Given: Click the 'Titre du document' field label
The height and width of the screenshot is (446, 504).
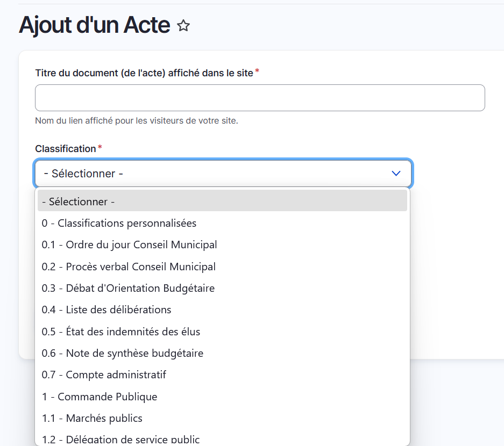Looking at the screenshot, I should [144, 73].
